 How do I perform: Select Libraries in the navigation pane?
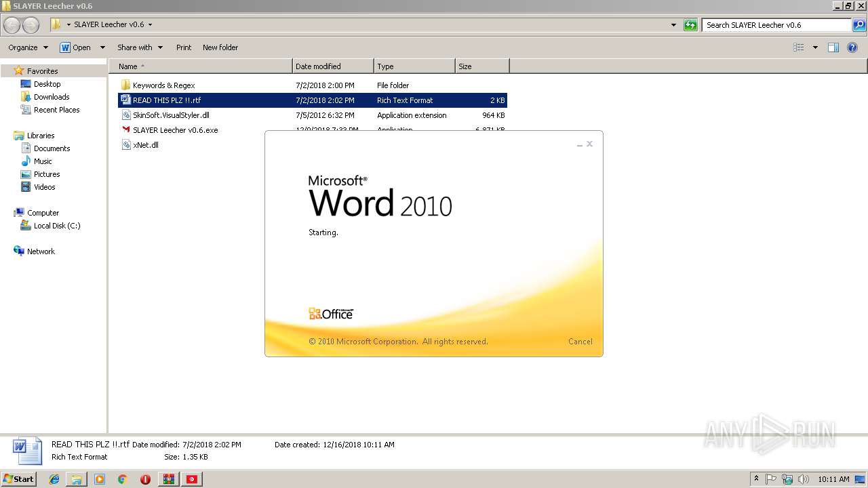(41, 136)
